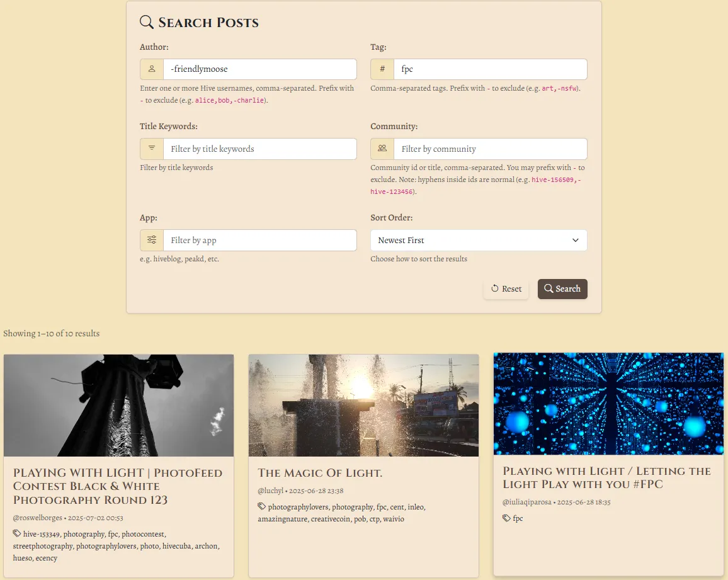Click the filter lines icon beside Title Keywords

tap(152, 149)
